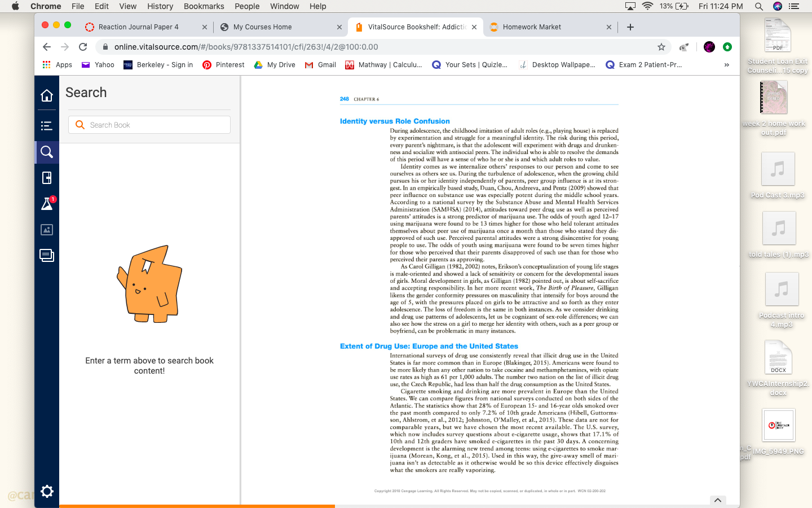Go forward with the browser forward arrow

[65, 47]
